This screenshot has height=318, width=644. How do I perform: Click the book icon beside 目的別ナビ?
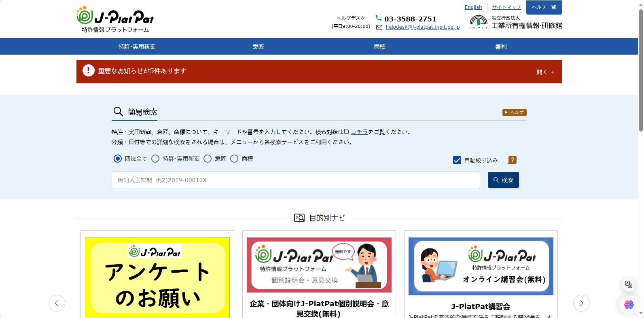click(x=299, y=218)
